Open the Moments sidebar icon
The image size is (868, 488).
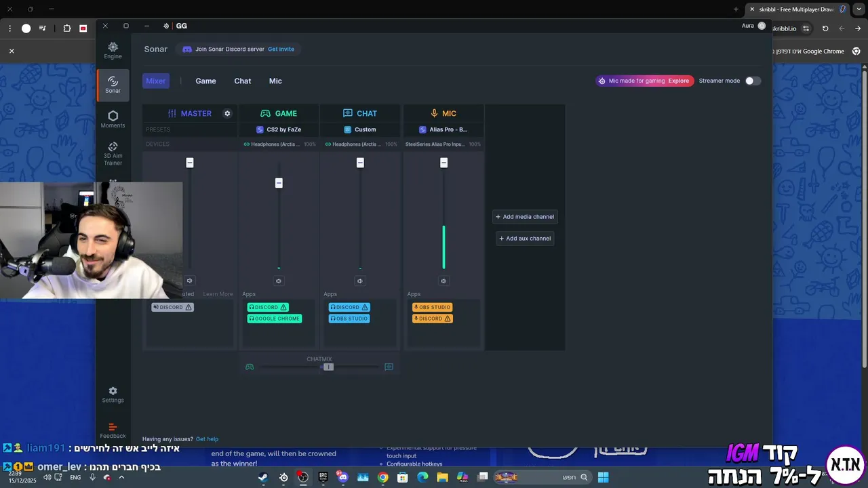point(113,119)
